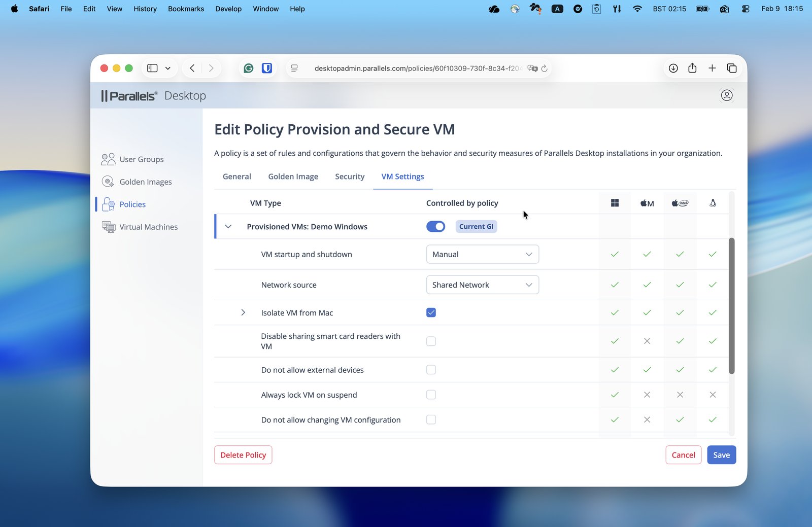Show Safari tab overview
This screenshot has width=812, height=527.
pyautogui.click(x=732, y=68)
